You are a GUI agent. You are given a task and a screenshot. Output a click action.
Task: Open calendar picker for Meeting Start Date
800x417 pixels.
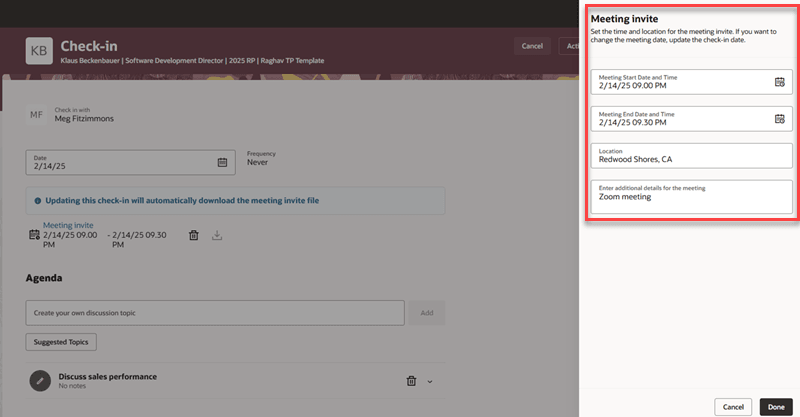click(779, 82)
